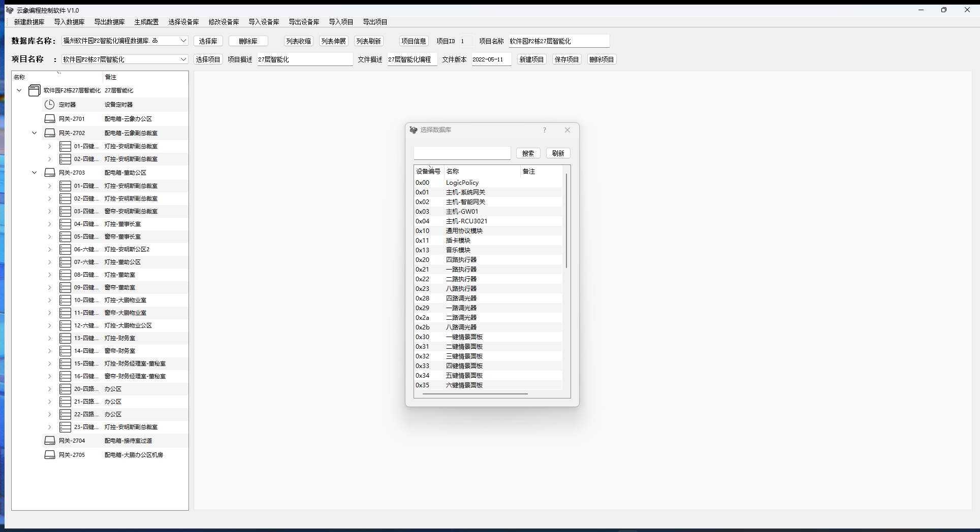980x532 pixels.
Task: Click the gateway icon beside 网关-2703
Action: pyautogui.click(x=50, y=173)
